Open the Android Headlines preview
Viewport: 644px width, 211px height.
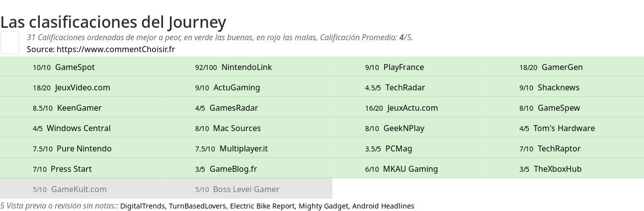[383, 206]
